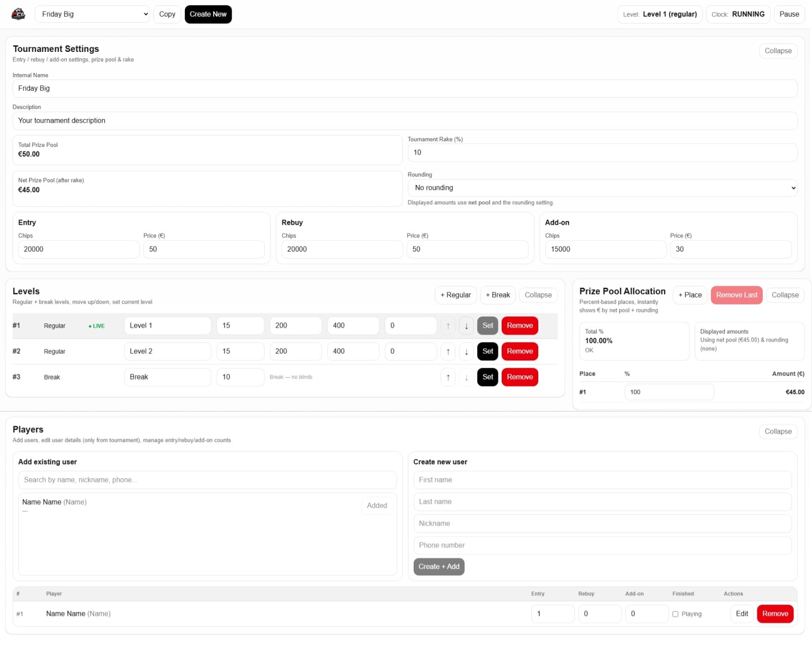Click the club logo icon
Image resolution: width=812 pixels, height=662 pixels.
point(18,14)
